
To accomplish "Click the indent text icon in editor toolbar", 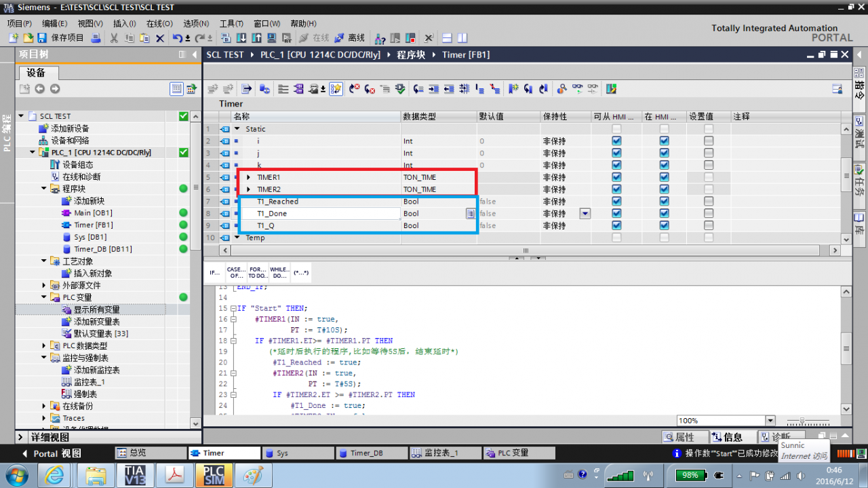I will pyautogui.click(x=434, y=89).
